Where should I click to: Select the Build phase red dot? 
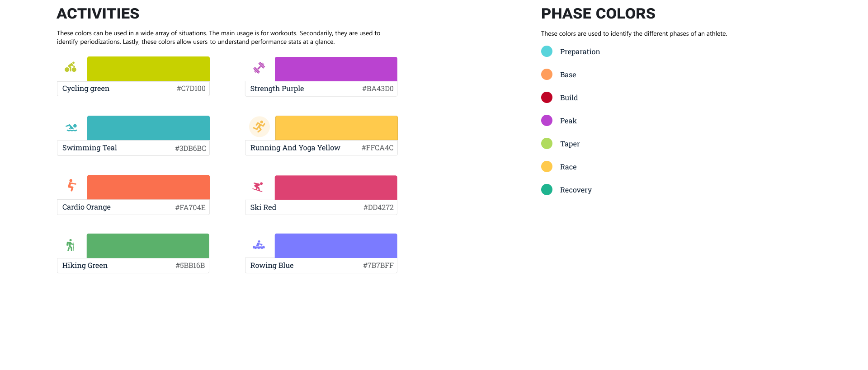click(547, 98)
